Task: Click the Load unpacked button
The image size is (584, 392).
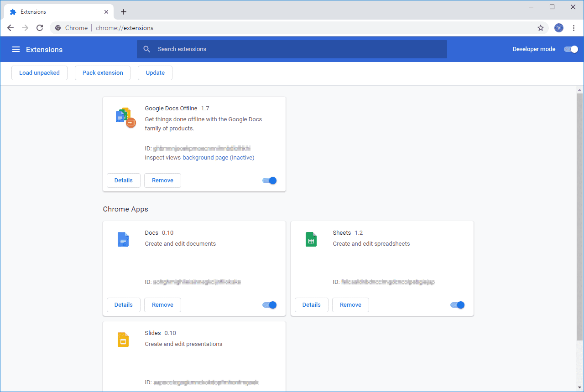Action: (x=39, y=73)
